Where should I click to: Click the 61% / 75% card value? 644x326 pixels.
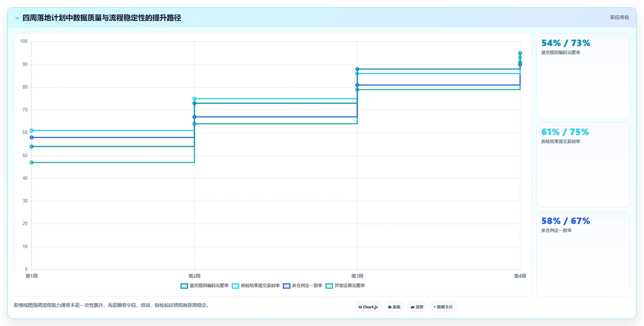[565, 132]
